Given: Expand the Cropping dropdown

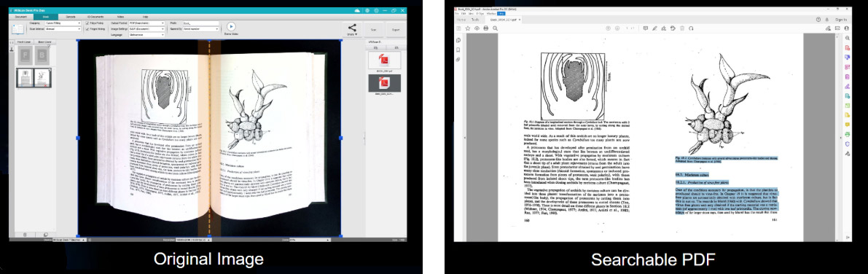Looking at the screenshot, I should click(63, 23).
